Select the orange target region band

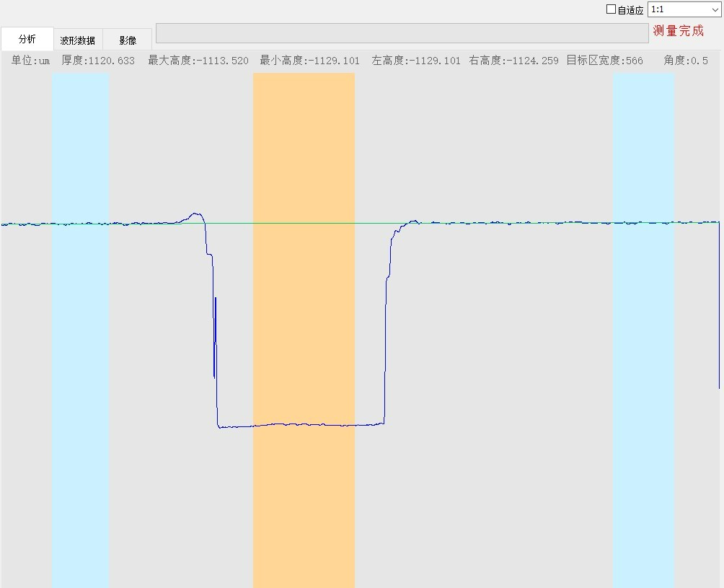click(304, 325)
